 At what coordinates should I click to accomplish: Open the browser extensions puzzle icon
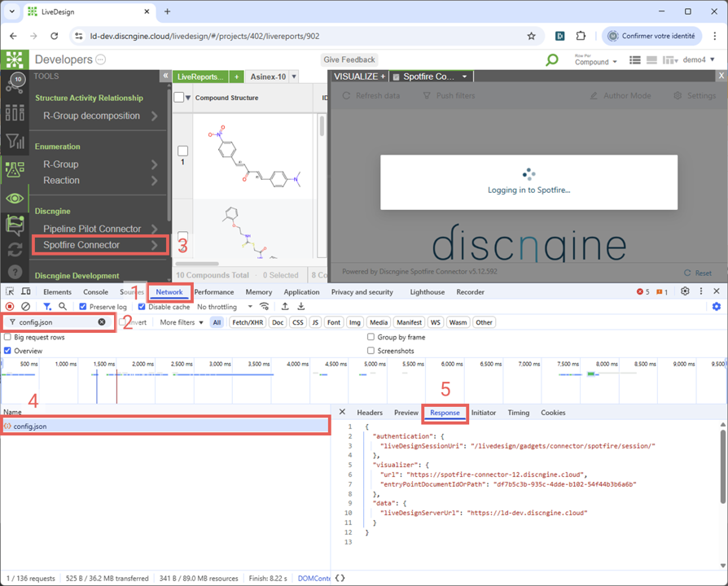coord(581,36)
